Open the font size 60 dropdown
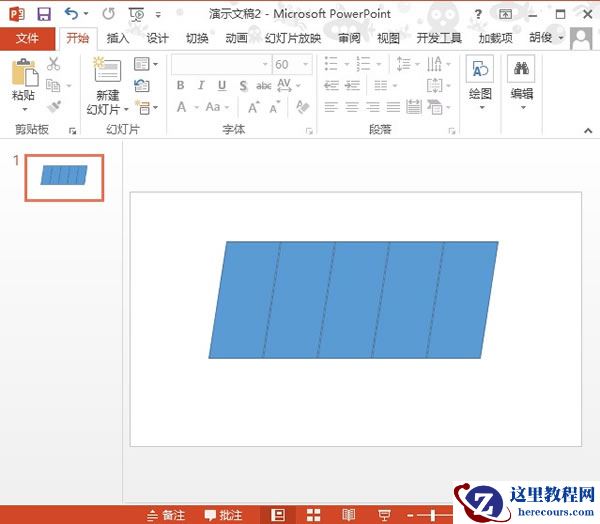The width and height of the screenshot is (600, 524). coord(305,64)
